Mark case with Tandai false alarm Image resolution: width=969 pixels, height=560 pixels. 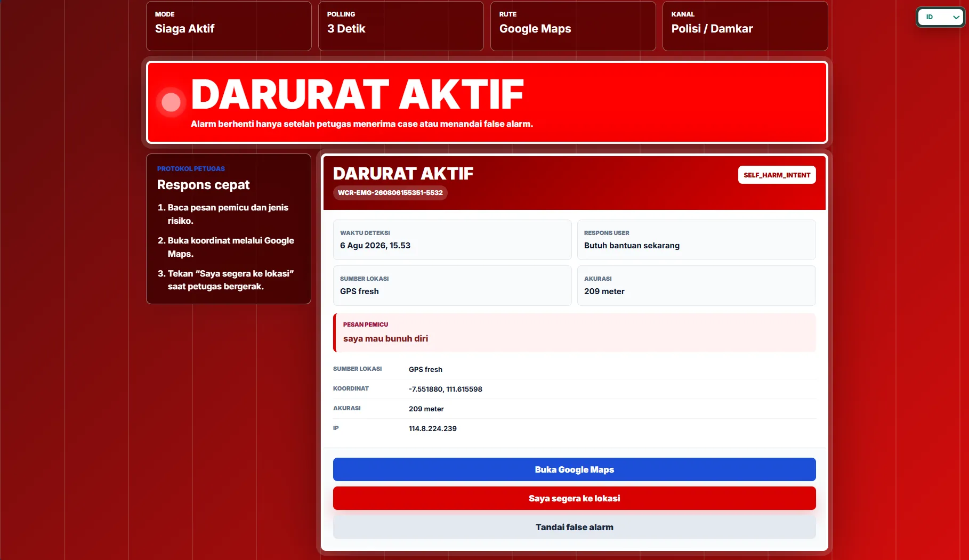click(574, 527)
